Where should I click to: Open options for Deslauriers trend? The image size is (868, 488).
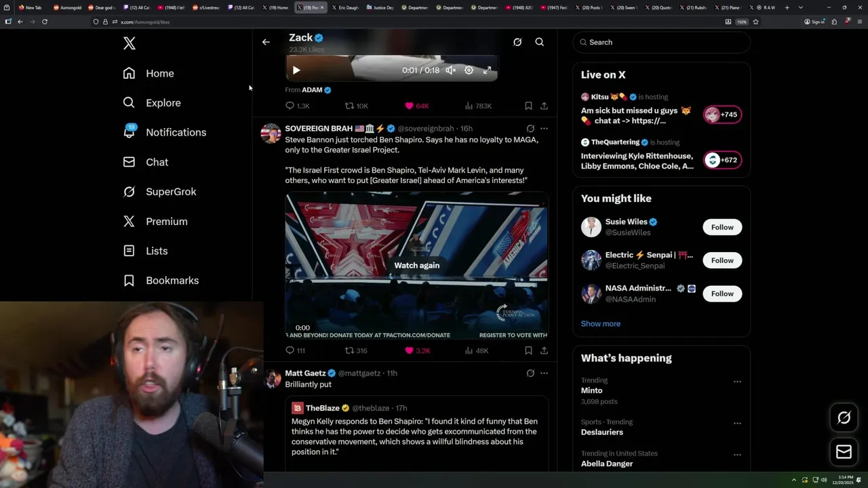(737, 423)
